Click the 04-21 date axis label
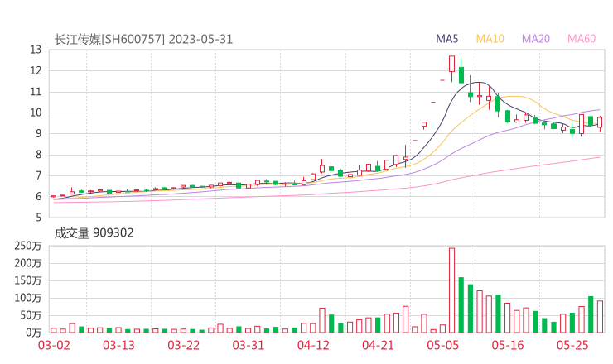The image size is (613, 364). [x=378, y=345]
